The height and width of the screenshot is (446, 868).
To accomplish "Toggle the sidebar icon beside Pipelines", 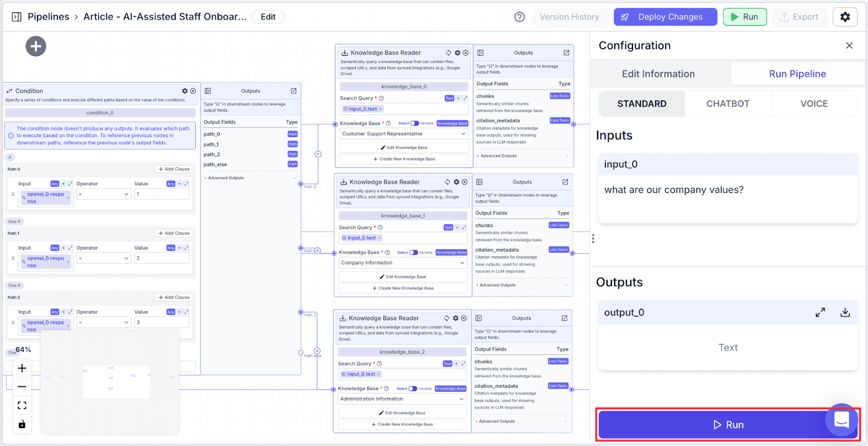I will coord(17,17).
